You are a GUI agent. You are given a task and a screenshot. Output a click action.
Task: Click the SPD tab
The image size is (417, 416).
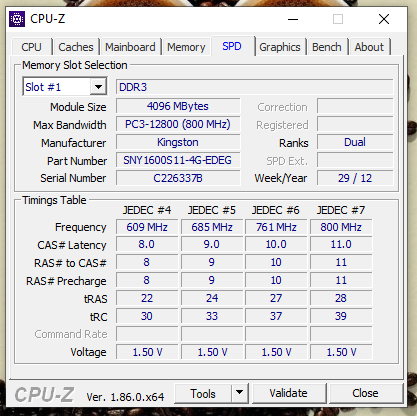[232, 46]
